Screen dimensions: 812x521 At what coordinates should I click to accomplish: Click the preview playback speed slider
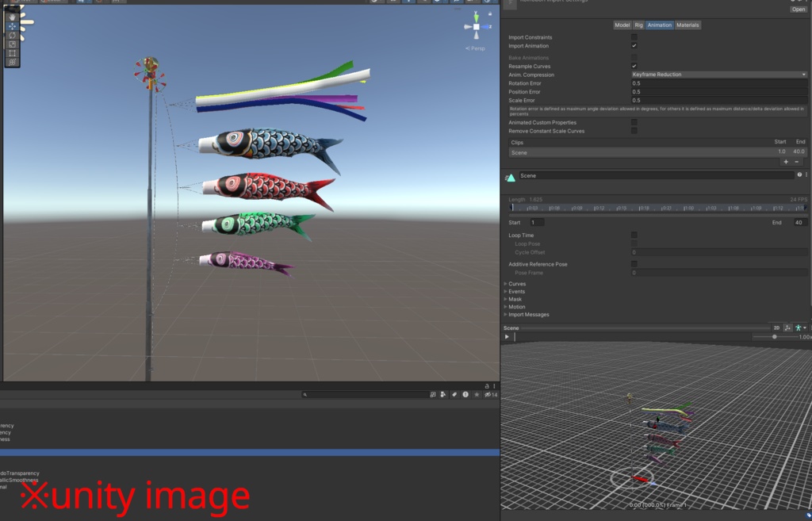[x=775, y=337]
